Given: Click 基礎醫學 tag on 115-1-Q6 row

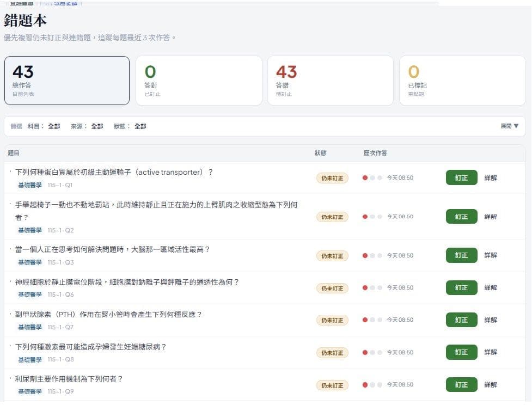Looking at the screenshot, I should (x=30, y=294).
